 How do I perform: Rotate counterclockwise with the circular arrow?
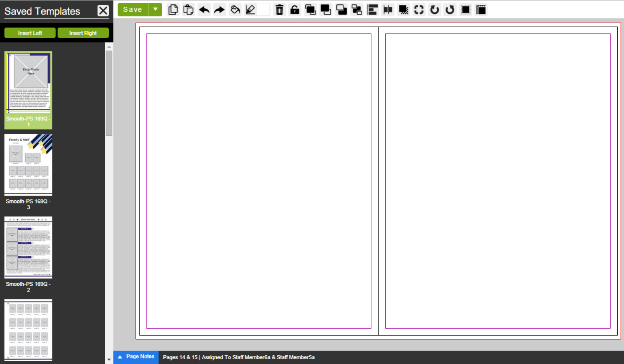pos(450,9)
